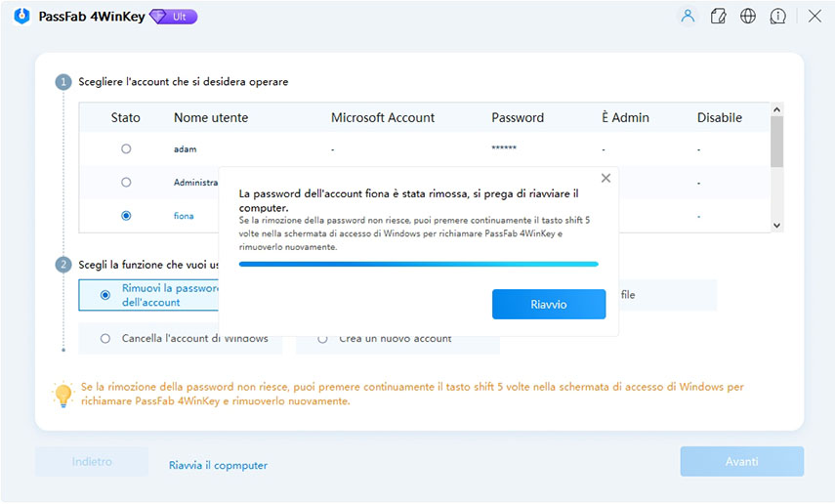Click the Avanti button
The width and height of the screenshot is (835, 504).
(x=741, y=462)
